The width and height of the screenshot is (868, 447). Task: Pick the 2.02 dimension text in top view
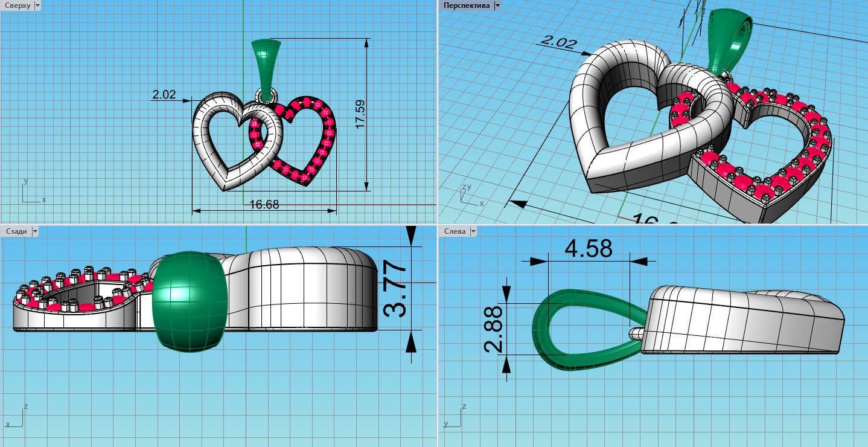(x=164, y=95)
